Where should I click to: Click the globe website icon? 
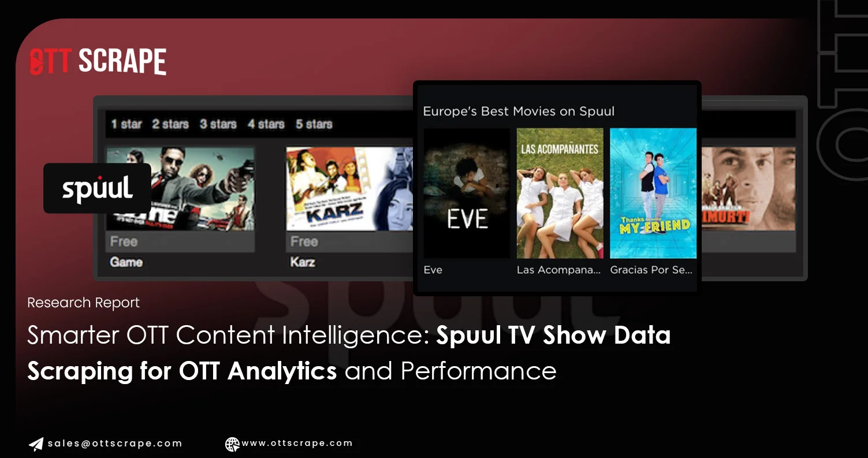coord(232,444)
